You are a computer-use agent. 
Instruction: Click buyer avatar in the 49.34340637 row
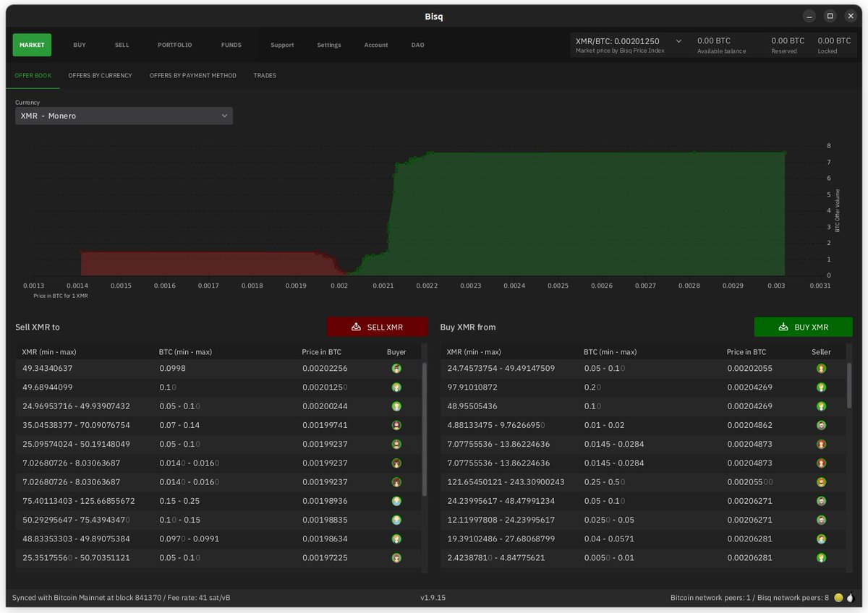point(396,369)
